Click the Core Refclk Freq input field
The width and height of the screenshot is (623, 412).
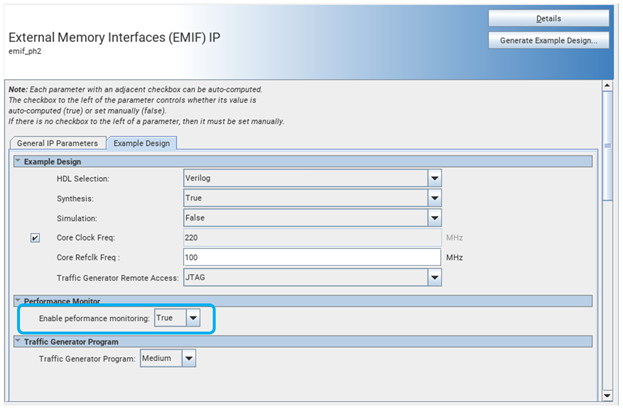(311, 258)
